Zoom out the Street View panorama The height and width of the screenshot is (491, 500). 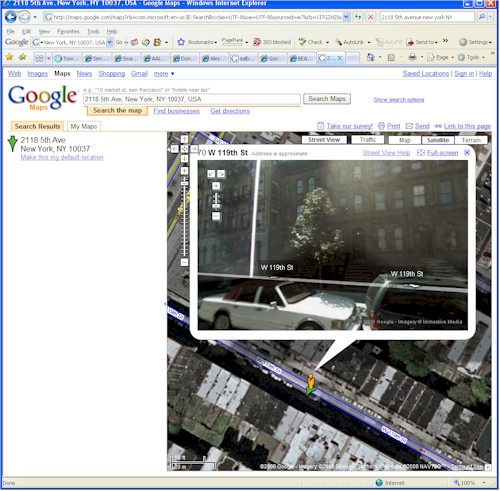[216, 216]
